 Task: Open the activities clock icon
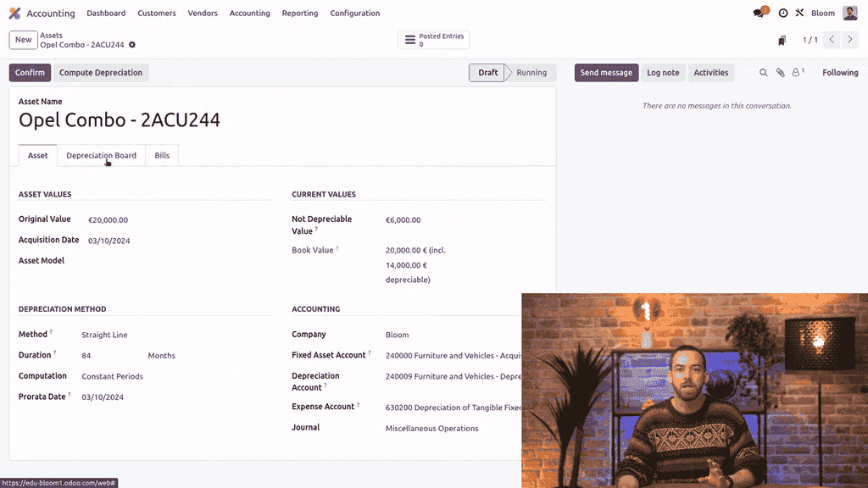click(783, 14)
